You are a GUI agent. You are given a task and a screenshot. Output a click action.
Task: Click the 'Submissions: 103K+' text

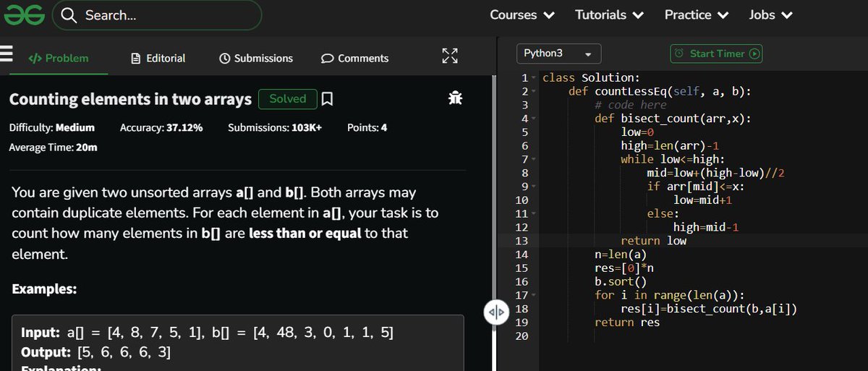click(x=275, y=127)
